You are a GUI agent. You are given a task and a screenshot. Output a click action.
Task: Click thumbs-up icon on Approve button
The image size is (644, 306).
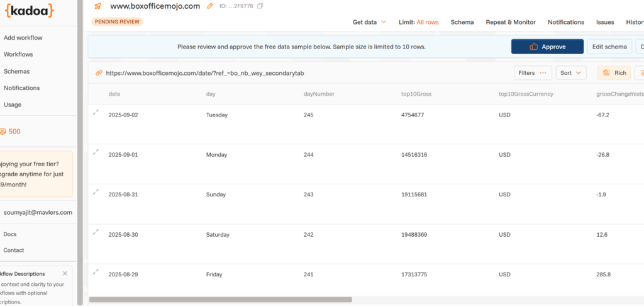tap(534, 47)
